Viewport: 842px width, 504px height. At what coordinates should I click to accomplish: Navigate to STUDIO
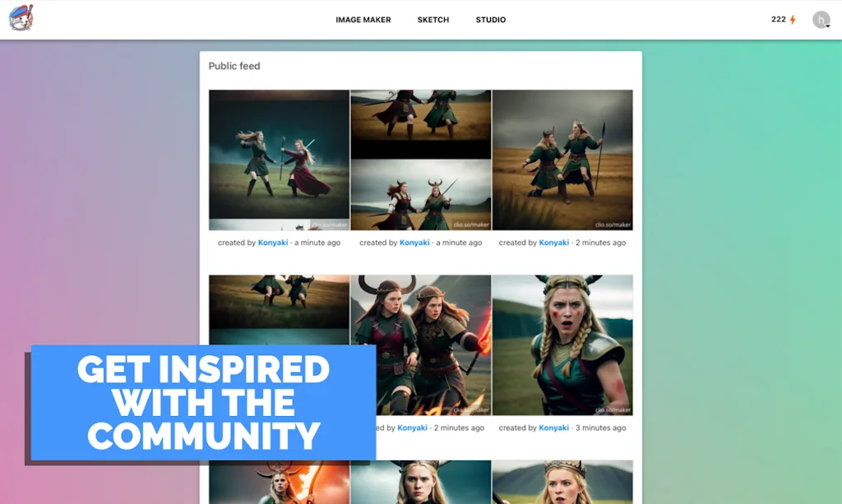490,19
